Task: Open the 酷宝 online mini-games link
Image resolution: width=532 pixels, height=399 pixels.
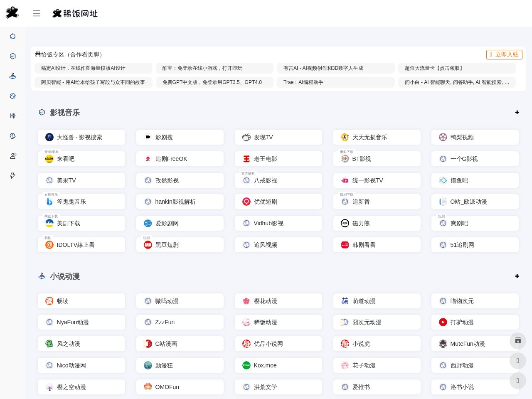Action: (214, 68)
